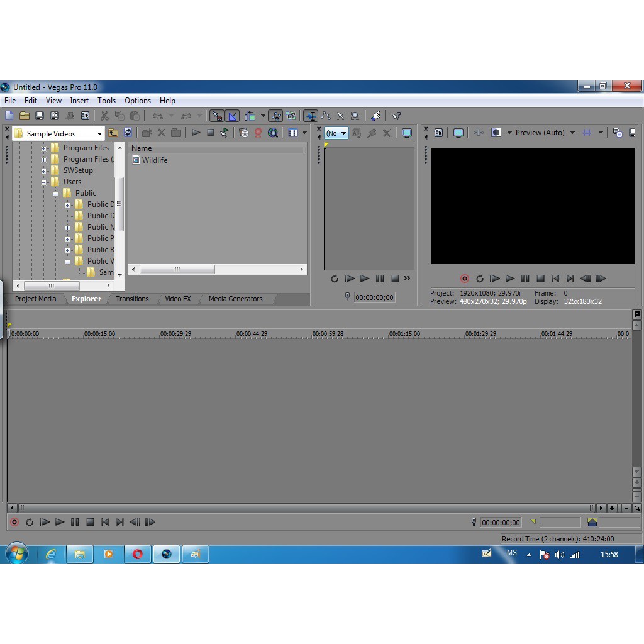Open the Tools menu
The height and width of the screenshot is (644, 644).
106,101
